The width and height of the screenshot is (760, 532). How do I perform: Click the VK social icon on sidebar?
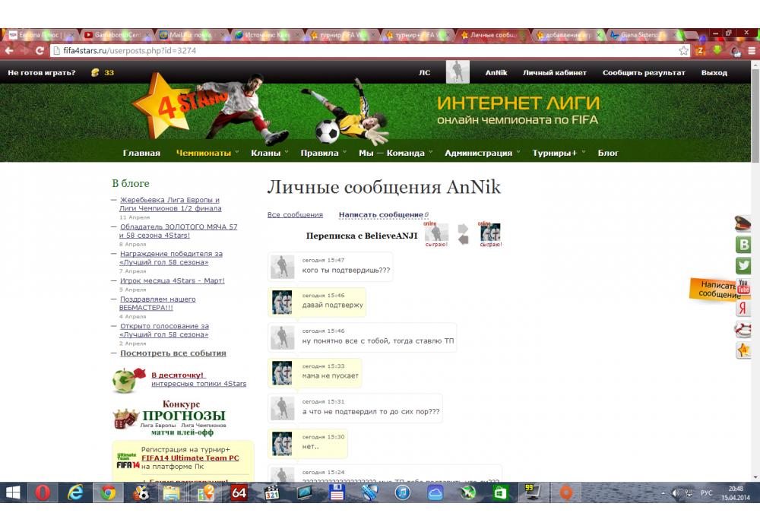click(743, 245)
